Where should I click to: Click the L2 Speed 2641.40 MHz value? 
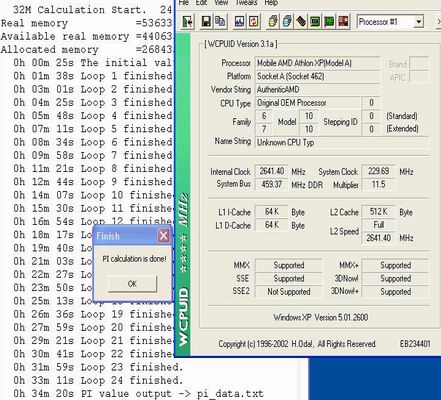[378, 238]
